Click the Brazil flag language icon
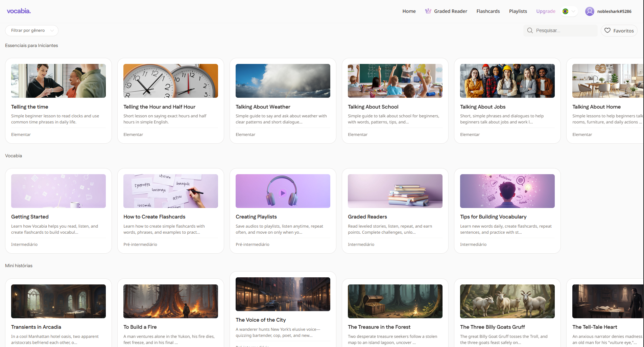The height and width of the screenshot is (347, 644). click(x=565, y=11)
